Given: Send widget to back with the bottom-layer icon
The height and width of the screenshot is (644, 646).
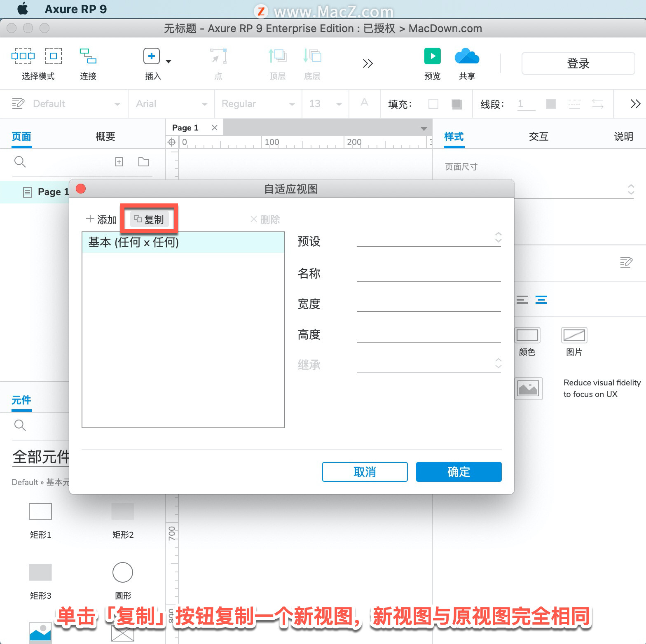Looking at the screenshot, I should pos(312,56).
